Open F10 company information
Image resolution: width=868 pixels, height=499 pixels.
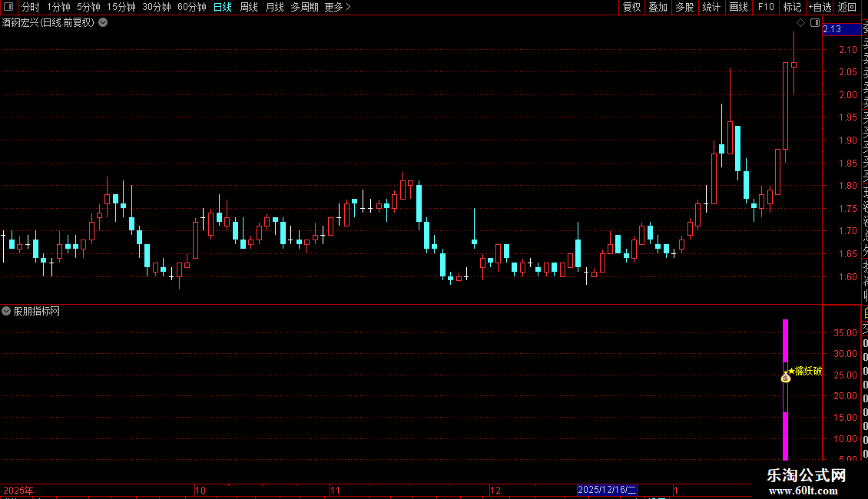tap(766, 7)
